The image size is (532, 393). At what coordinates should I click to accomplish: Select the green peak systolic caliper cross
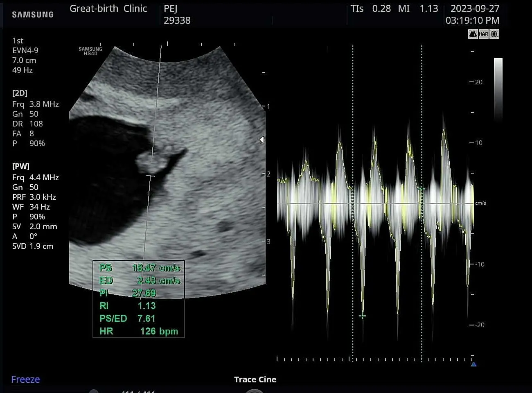pos(362,316)
